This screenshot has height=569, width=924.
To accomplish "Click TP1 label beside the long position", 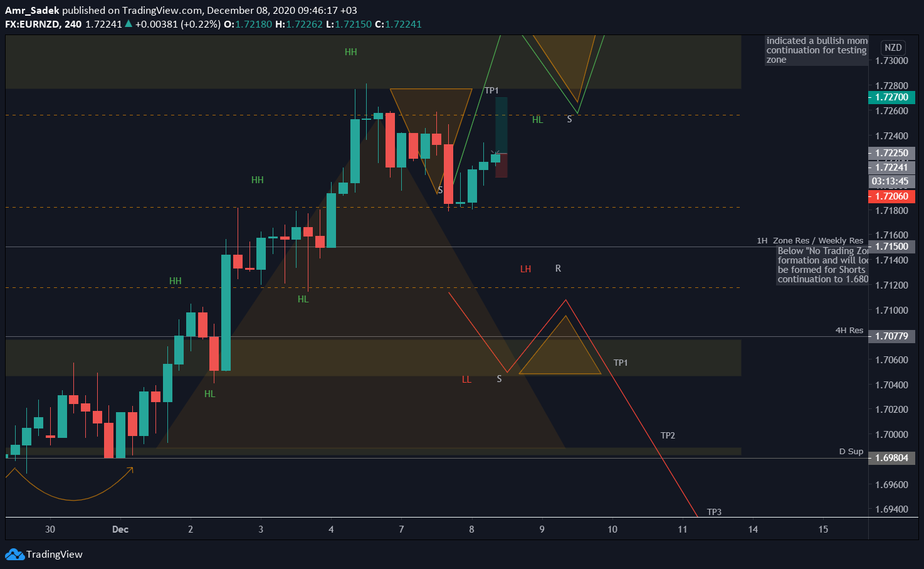I will tap(491, 91).
